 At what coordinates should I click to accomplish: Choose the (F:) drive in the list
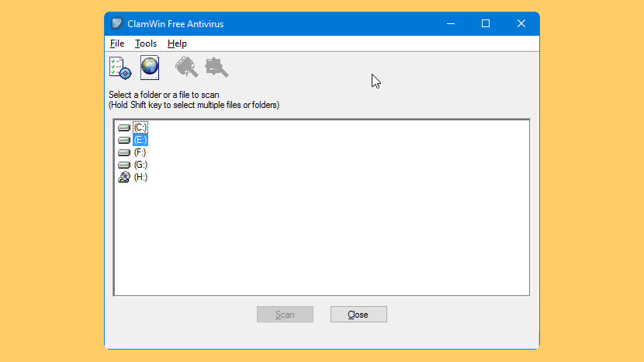140,152
